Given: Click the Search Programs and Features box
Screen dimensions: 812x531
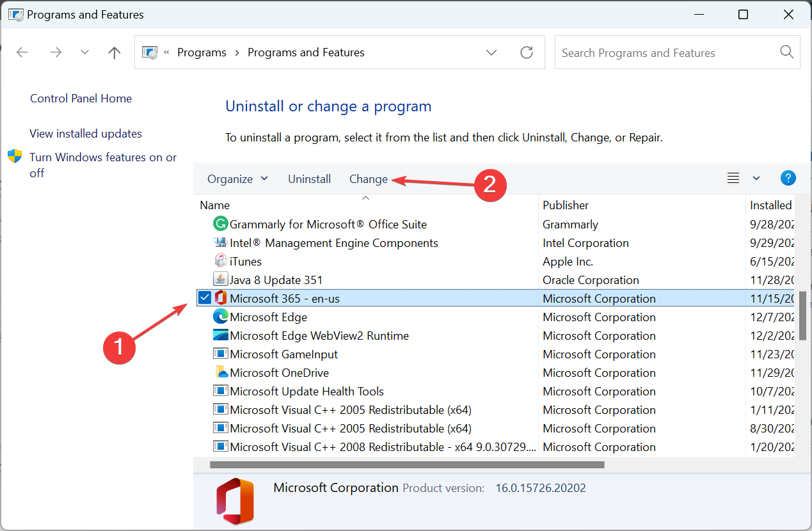Looking at the screenshot, I should pos(678,52).
